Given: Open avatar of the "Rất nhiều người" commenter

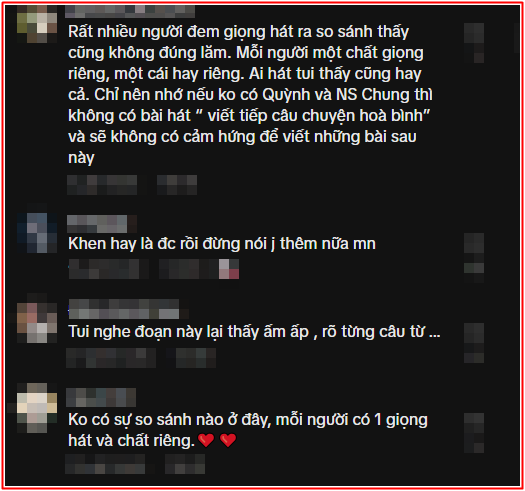Looking at the screenshot, I should coord(37,23).
